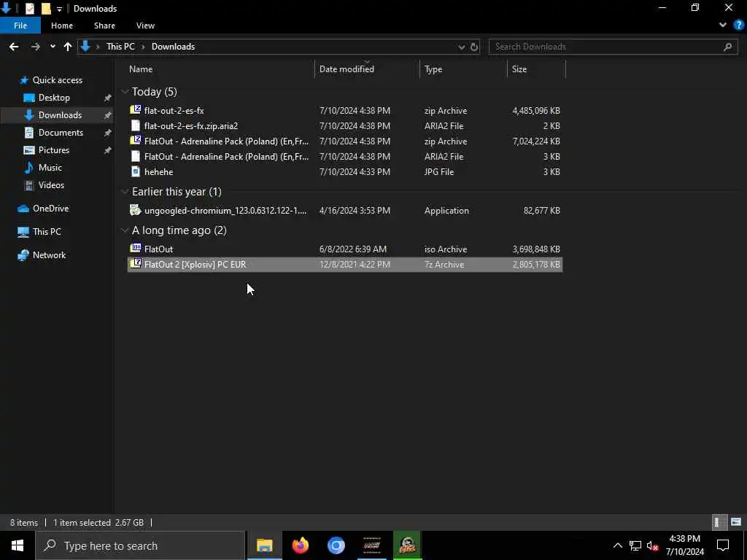747x560 pixels.
Task: Open Music in the navigation pane
Action: coord(50,168)
